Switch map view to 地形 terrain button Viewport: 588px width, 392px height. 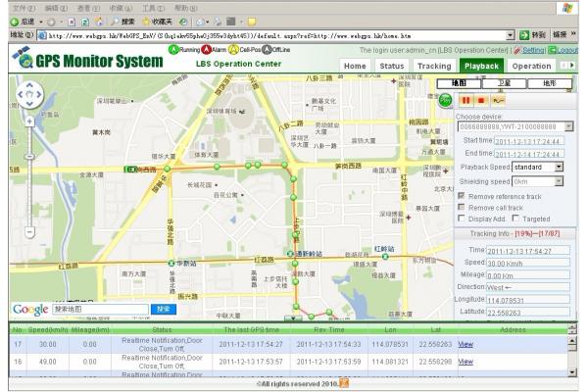coord(550,83)
